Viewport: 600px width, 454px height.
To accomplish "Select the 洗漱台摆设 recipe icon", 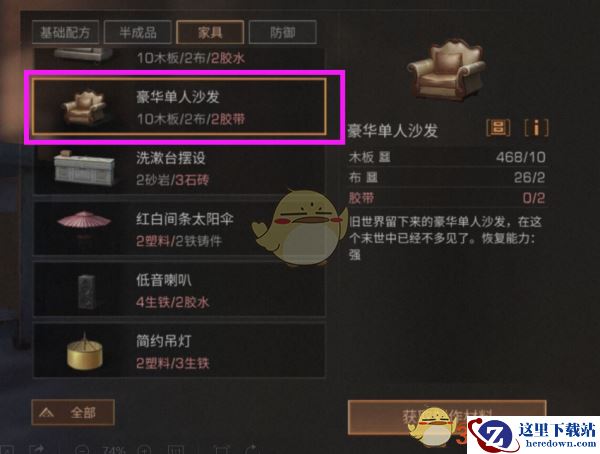I will (84, 168).
